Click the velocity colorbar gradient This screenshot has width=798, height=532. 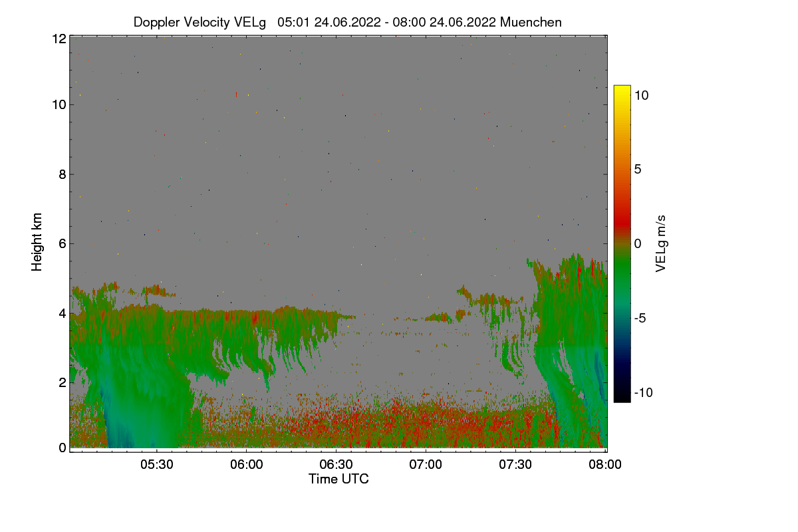click(622, 243)
